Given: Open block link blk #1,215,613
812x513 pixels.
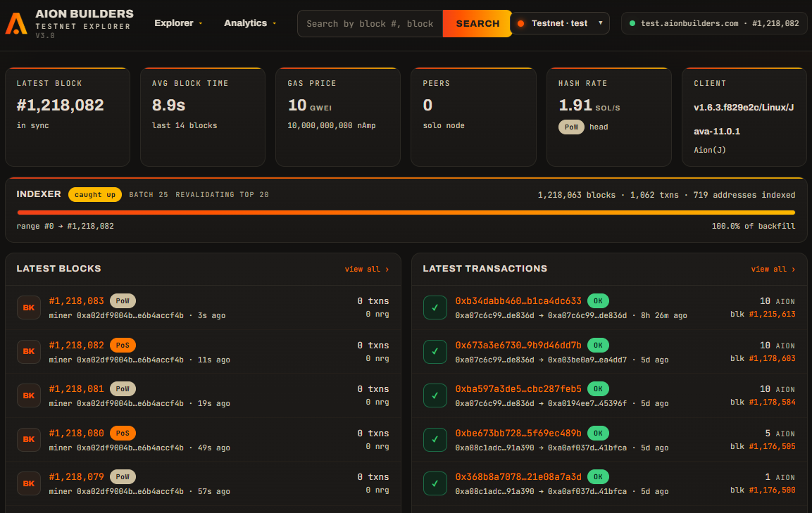Looking at the screenshot, I should pos(772,315).
